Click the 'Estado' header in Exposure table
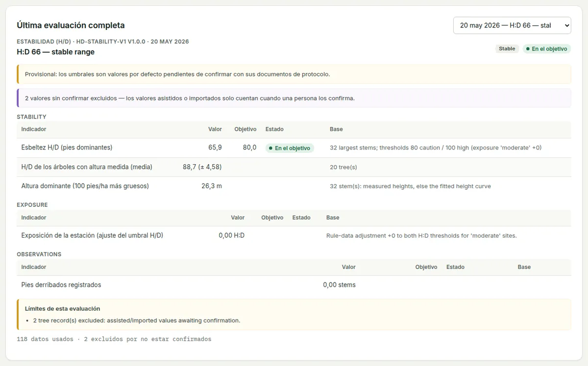The height and width of the screenshot is (366, 588). (x=301, y=218)
